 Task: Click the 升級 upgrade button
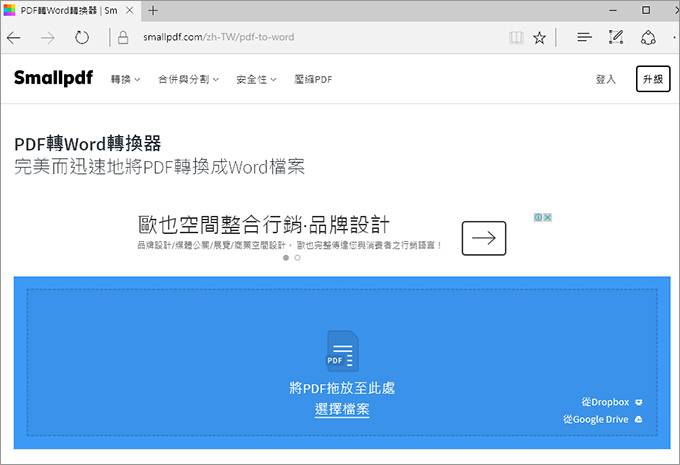coord(653,79)
